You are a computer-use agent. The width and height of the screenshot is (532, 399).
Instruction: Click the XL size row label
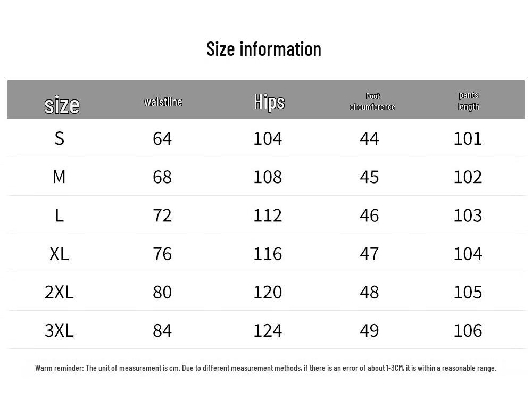pos(59,253)
